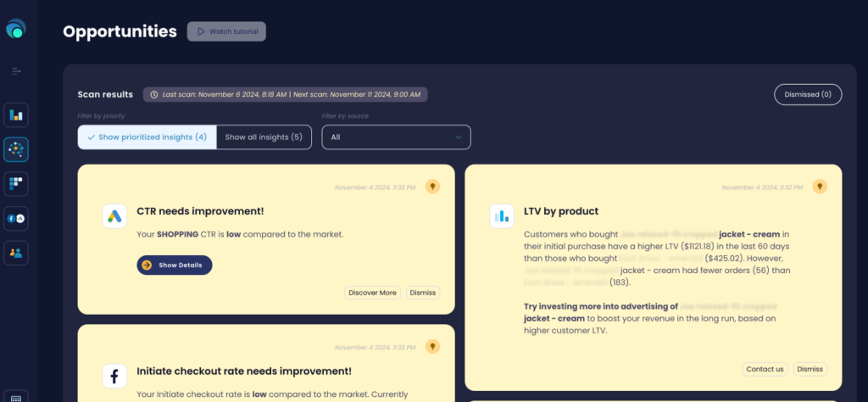The width and height of the screenshot is (868, 402).
Task: Open the bar chart dashboard sidebar icon
Action: tap(16, 115)
